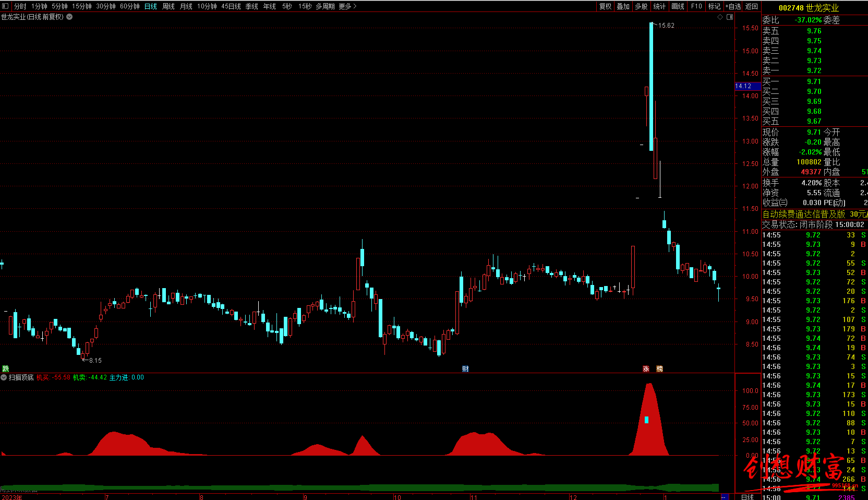
Task: Select the 10分钟 period
Action: click(207, 6)
